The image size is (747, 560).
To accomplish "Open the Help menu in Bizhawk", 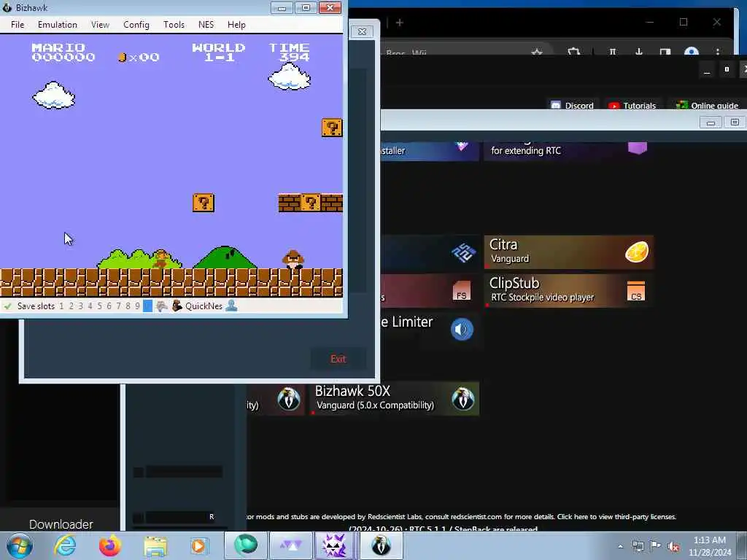I will (x=236, y=25).
